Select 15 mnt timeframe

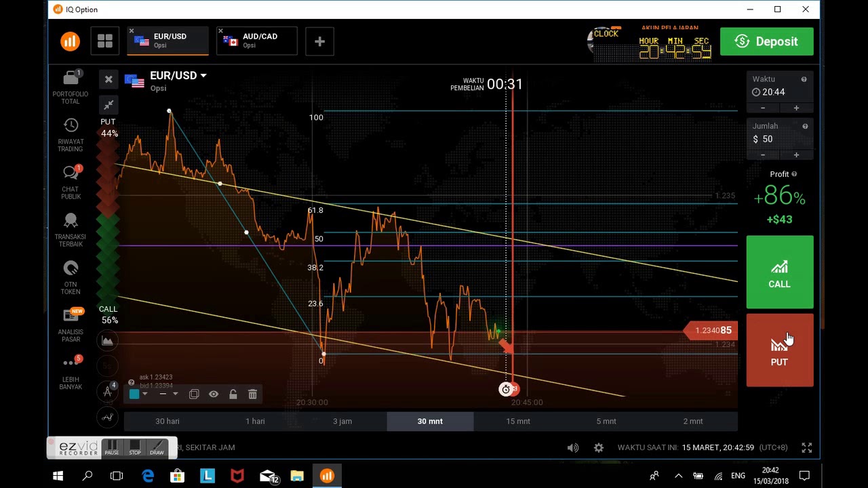point(518,421)
